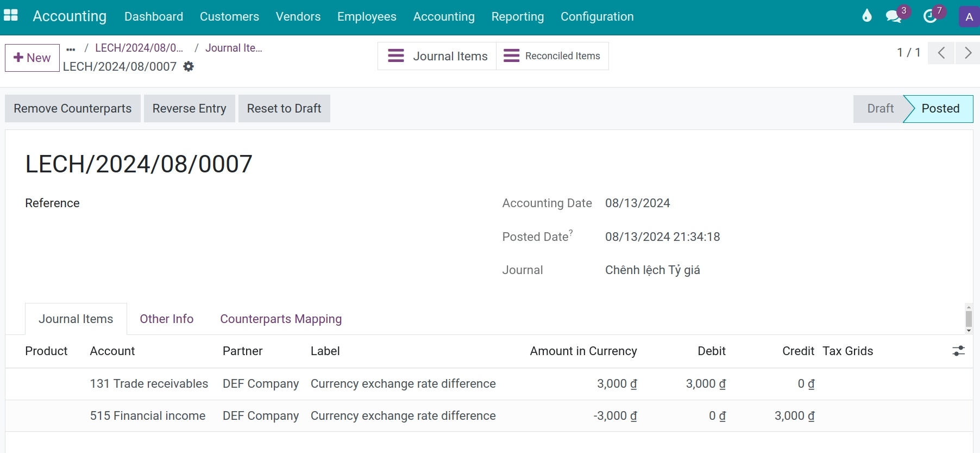This screenshot has width=980, height=453.
Task: Click the Label column header
Action: coord(325,351)
